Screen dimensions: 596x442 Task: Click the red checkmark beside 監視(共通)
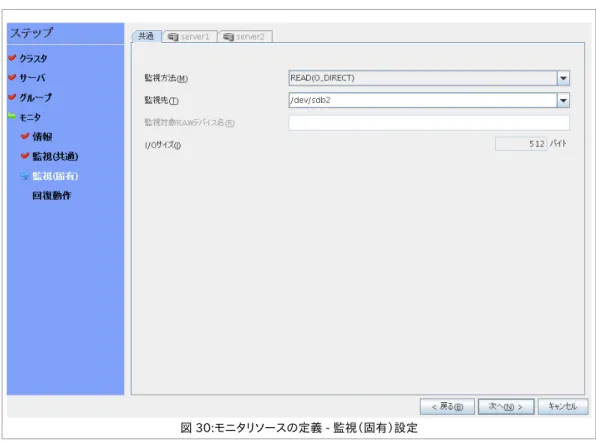25,156
